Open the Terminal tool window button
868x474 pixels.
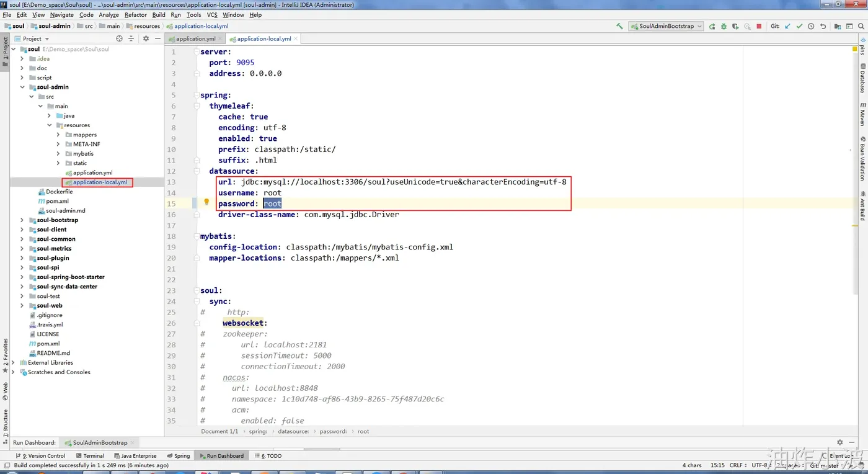click(90, 456)
